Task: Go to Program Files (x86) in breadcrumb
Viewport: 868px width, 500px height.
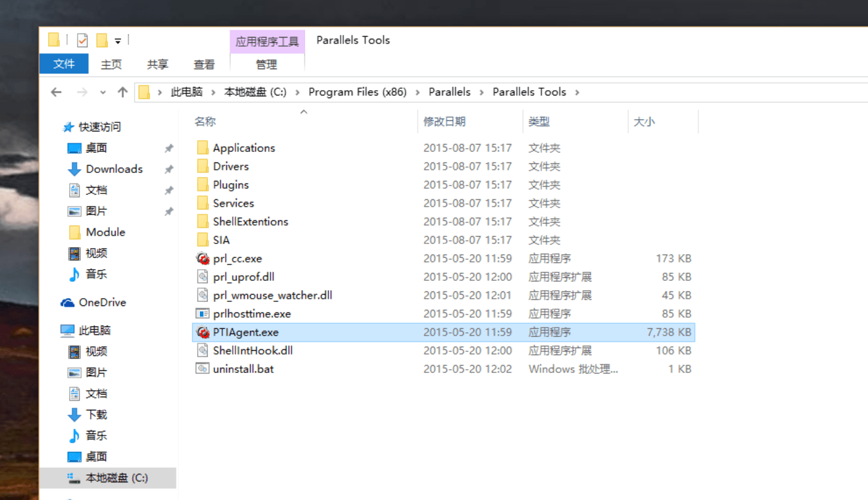Action: [x=358, y=92]
